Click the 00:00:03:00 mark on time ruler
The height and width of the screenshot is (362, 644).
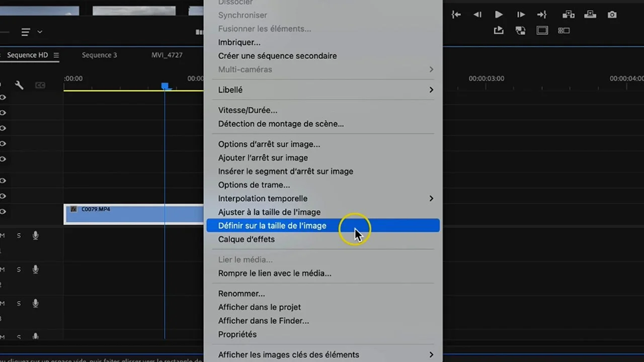486,79
